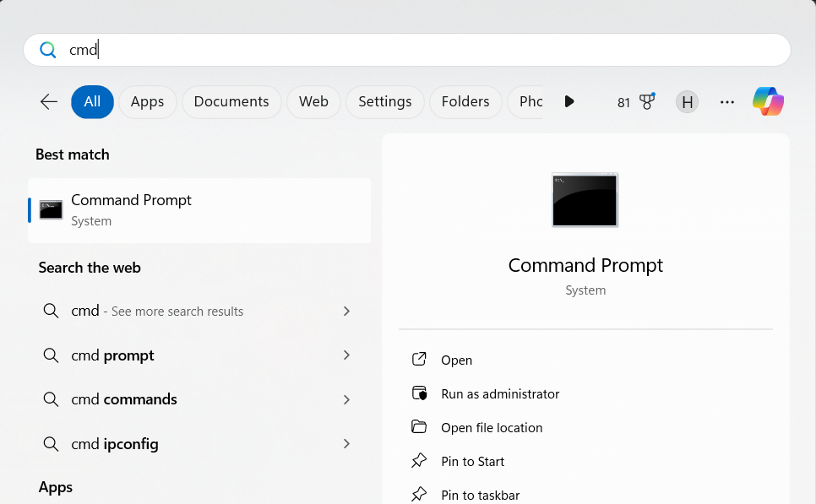This screenshot has height=504, width=816.
Task: Click the magnifier icon beside cmd ipconfig
Action: 51,444
